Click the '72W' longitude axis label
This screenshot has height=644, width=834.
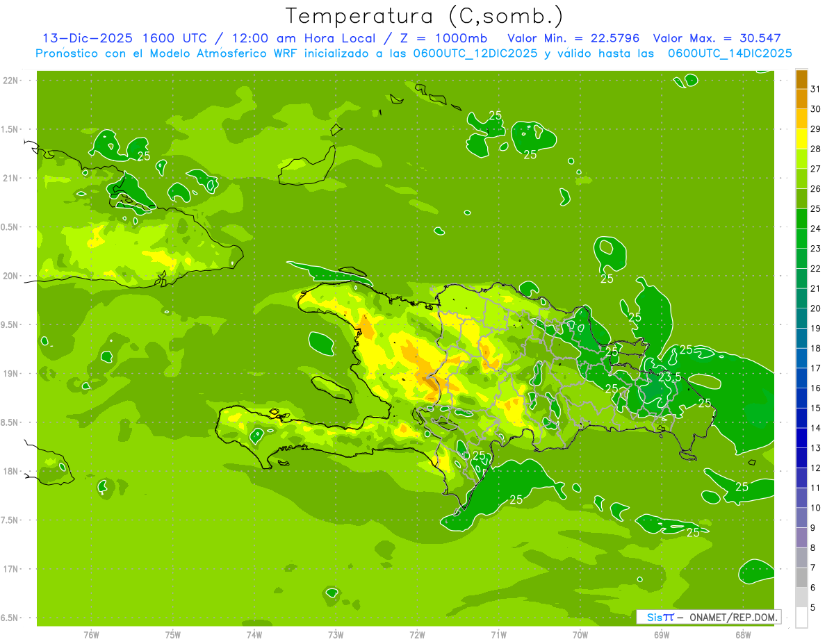click(x=417, y=635)
